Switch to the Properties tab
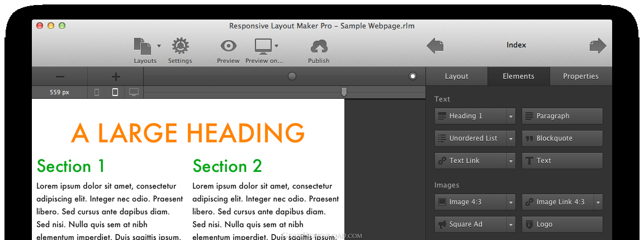The height and width of the screenshot is (240, 644). coord(581,76)
